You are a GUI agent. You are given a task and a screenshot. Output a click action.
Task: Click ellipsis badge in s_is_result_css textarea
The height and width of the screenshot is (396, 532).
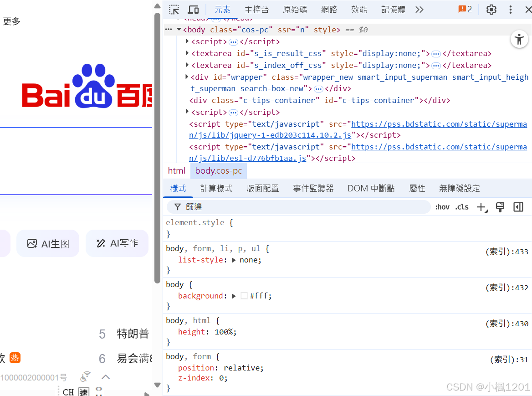coord(436,54)
